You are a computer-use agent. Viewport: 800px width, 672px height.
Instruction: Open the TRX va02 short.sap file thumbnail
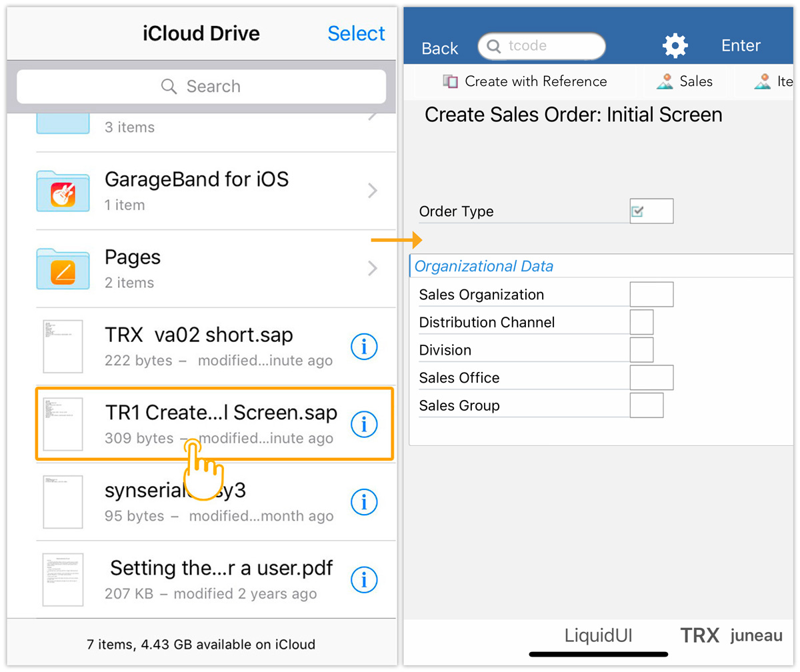click(x=63, y=346)
